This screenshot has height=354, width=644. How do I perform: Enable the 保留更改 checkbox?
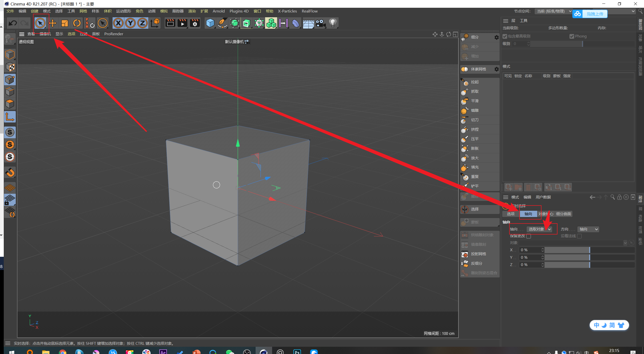[x=528, y=236]
